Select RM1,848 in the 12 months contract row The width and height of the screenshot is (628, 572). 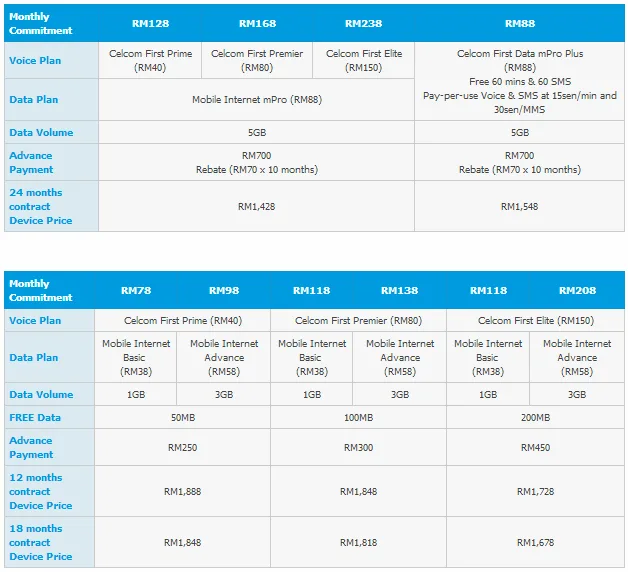pos(358,491)
